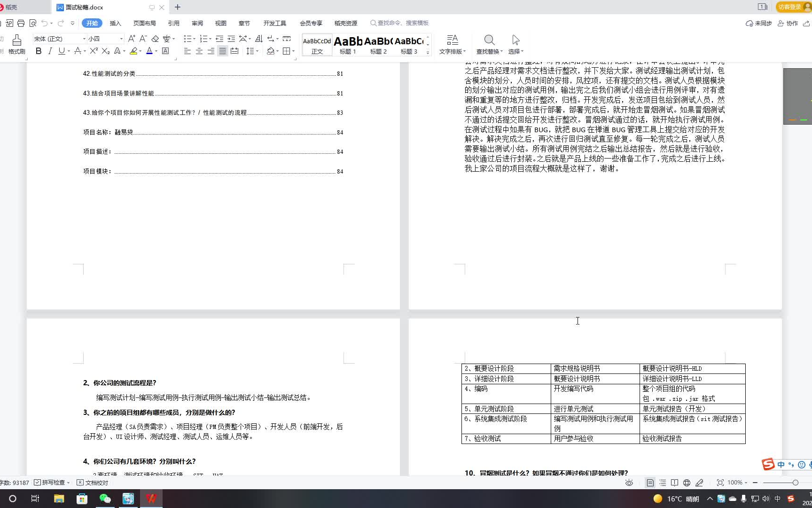Click the 协作 collaborate button

[x=788, y=23]
